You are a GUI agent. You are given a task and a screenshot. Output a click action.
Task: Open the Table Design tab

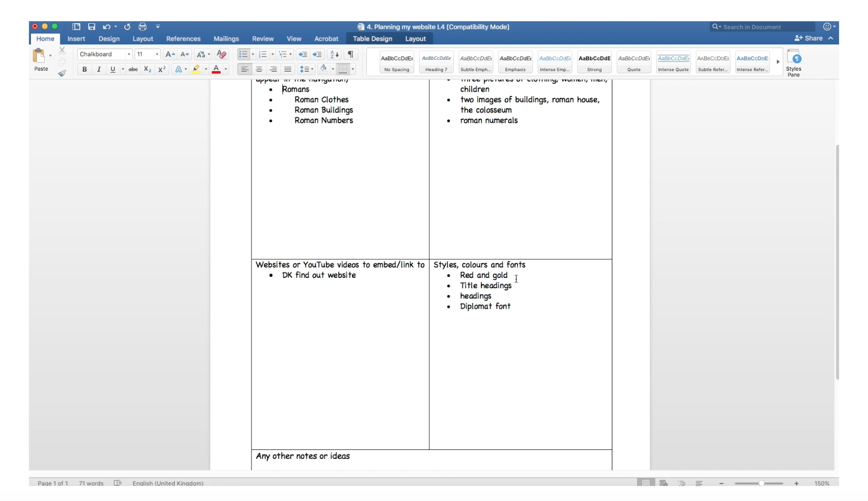(373, 39)
